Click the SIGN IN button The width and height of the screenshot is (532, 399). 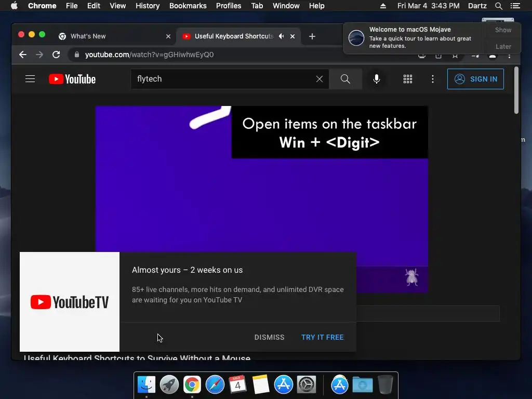[475, 79]
